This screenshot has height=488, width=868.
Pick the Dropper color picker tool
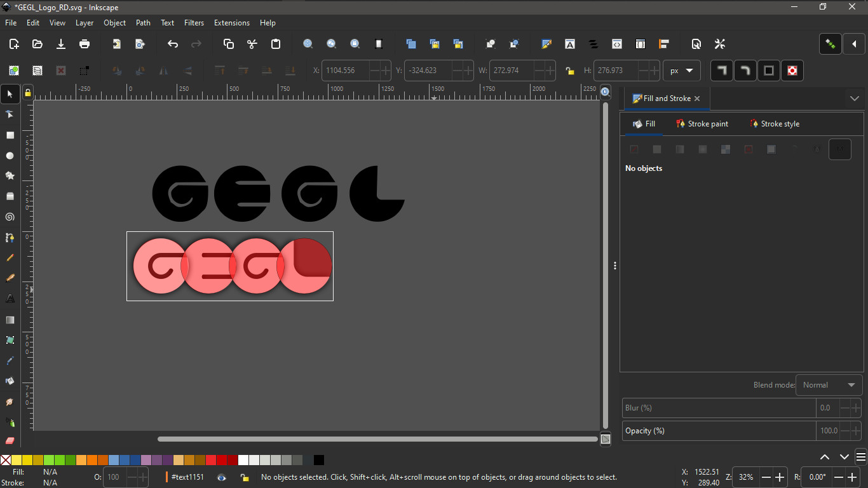[x=10, y=360]
